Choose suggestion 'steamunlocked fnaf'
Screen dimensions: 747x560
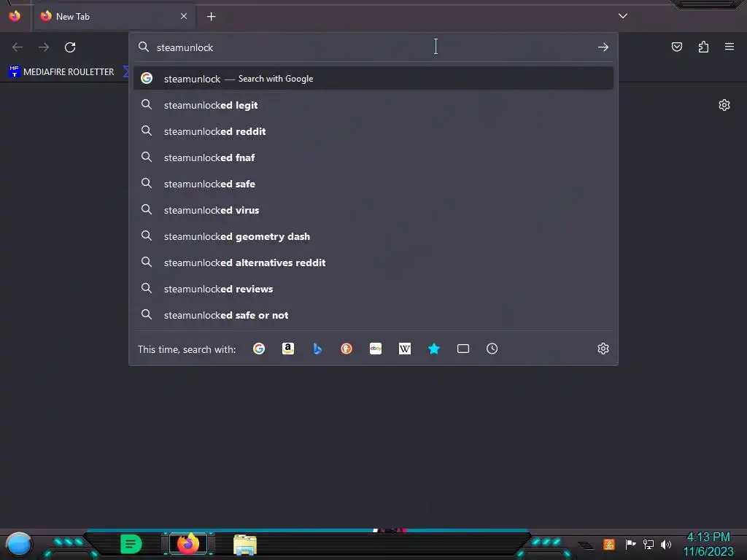(x=373, y=157)
